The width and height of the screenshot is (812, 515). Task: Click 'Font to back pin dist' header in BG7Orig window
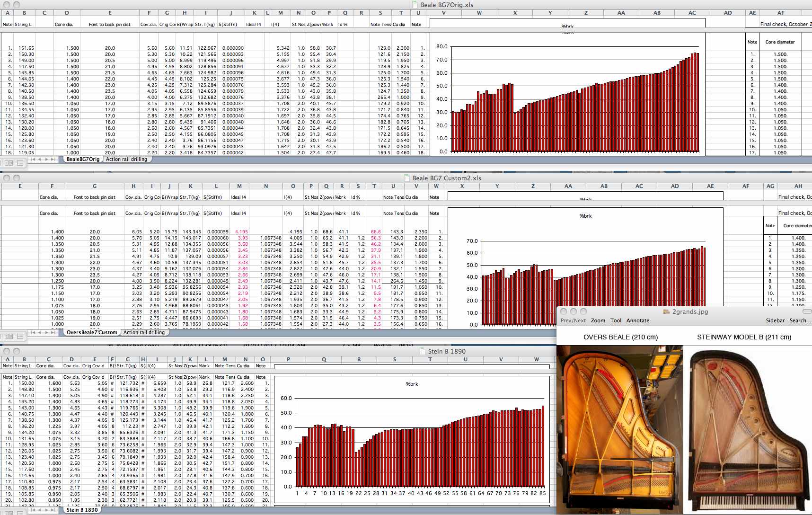pyautogui.click(x=109, y=24)
